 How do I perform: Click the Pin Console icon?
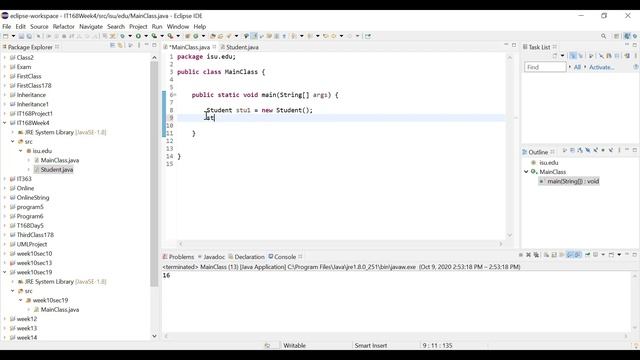[587, 255]
